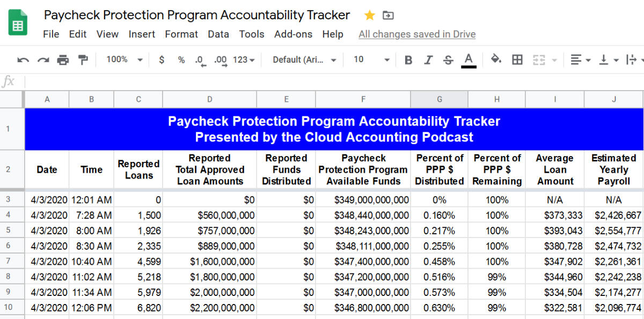Open the Format menu
This screenshot has height=319, width=644.
coord(181,34)
